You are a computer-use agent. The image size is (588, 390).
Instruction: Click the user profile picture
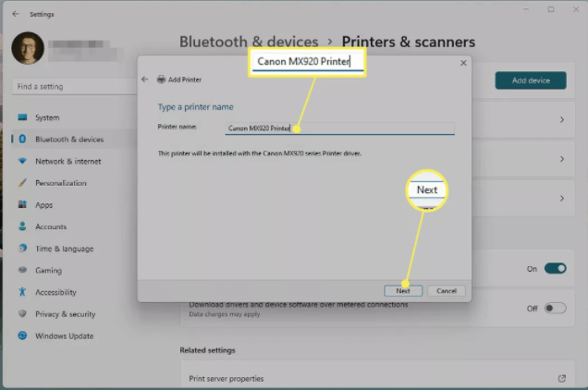pos(28,48)
